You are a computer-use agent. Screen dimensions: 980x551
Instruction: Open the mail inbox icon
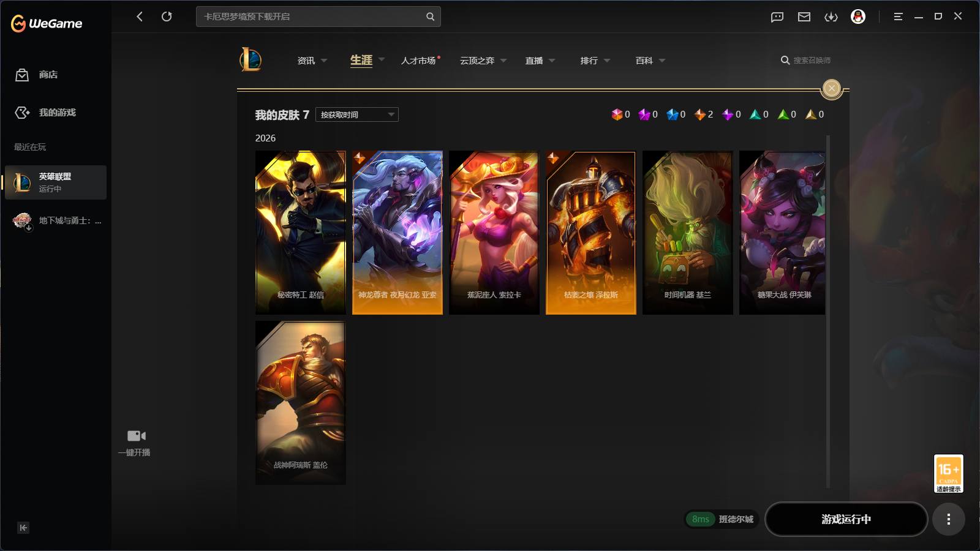point(804,17)
